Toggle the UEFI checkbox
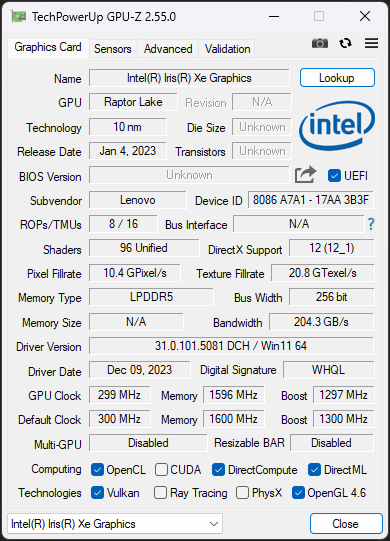The image size is (390, 541). pos(334,176)
